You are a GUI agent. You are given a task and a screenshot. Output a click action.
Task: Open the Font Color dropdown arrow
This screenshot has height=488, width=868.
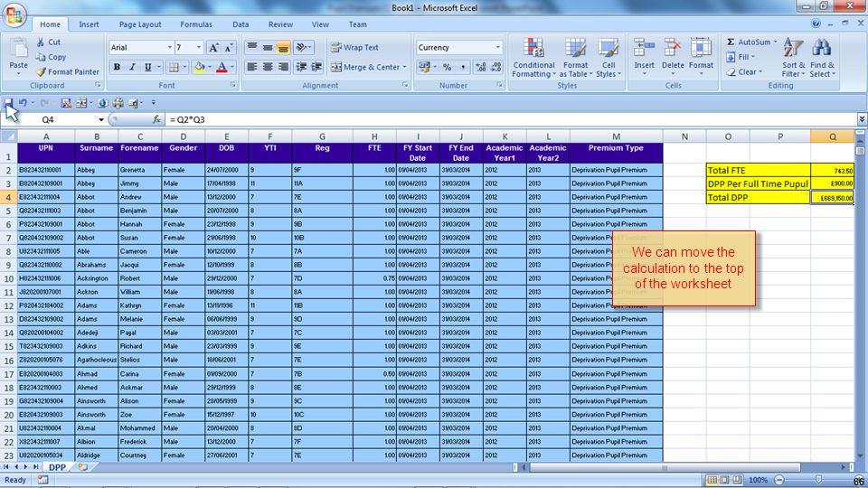coord(232,67)
